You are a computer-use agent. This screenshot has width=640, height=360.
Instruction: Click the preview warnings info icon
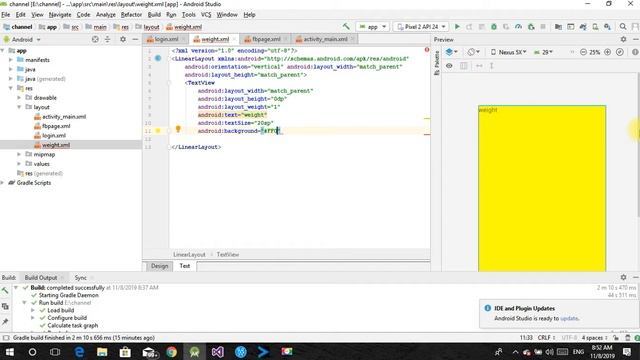pyautogui.click(x=635, y=52)
